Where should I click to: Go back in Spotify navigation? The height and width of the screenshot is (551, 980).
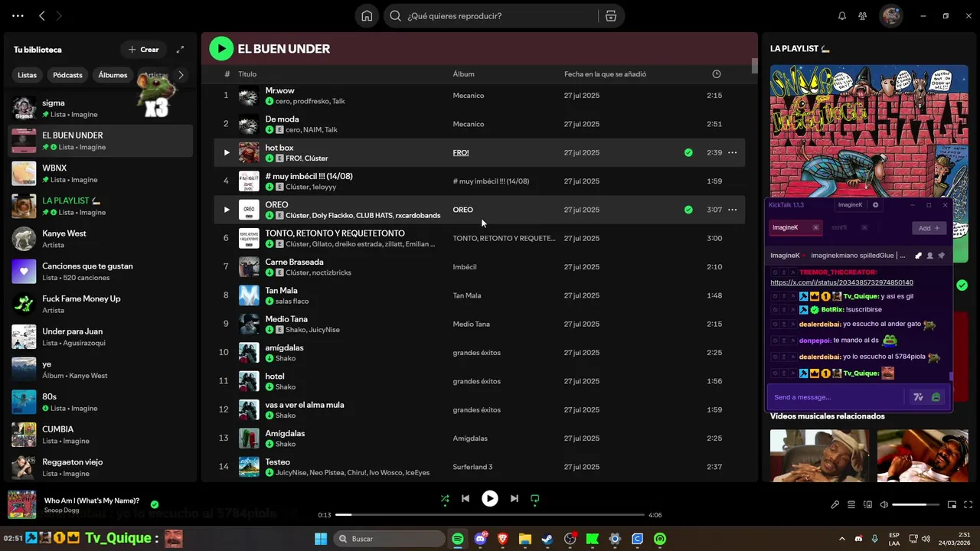42,16
